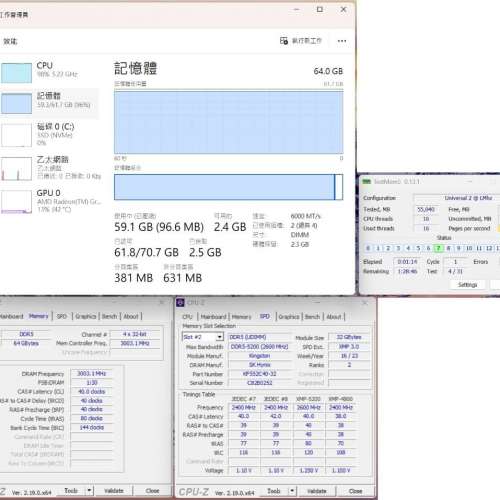The width and height of the screenshot is (500, 500).
Task: Select Disk 0 (C:) performance entry
Action: (x=50, y=135)
